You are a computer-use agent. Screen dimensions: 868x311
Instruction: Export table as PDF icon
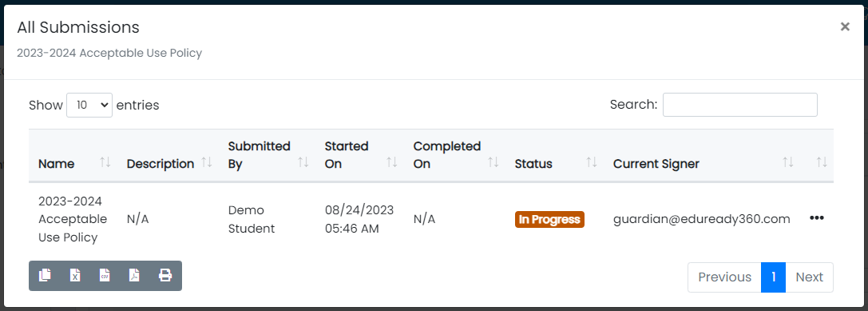pyautogui.click(x=134, y=275)
